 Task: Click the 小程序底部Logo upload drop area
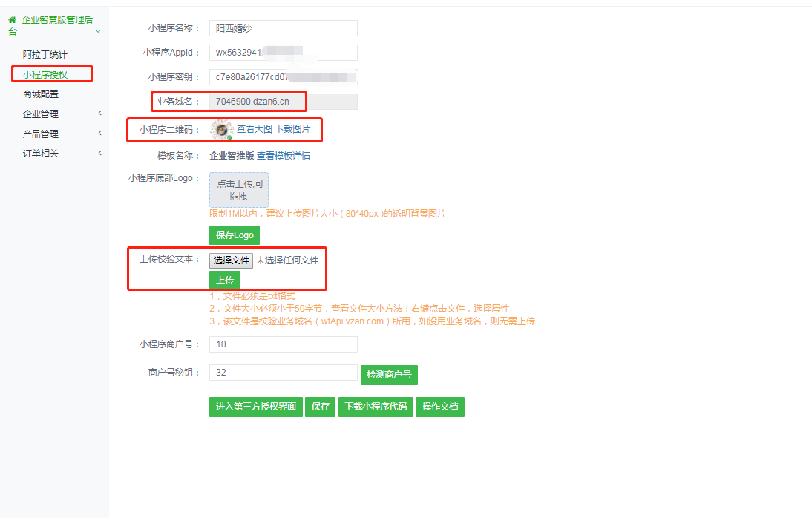(x=239, y=191)
